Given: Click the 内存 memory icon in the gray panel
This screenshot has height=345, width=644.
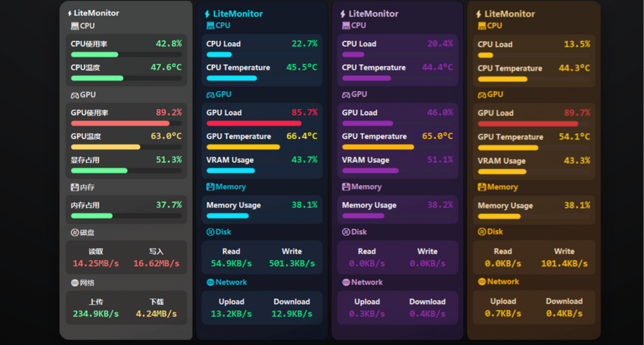Looking at the screenshot, I should 75,188.
